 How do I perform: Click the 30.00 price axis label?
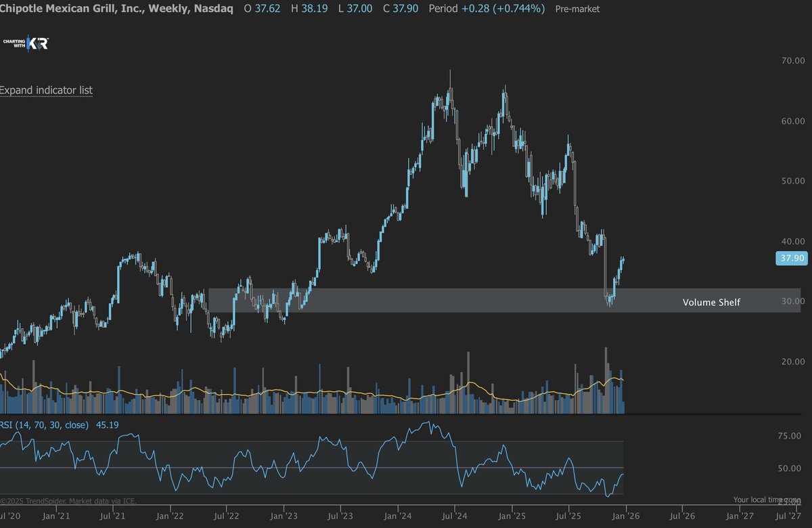coord(792,301)
